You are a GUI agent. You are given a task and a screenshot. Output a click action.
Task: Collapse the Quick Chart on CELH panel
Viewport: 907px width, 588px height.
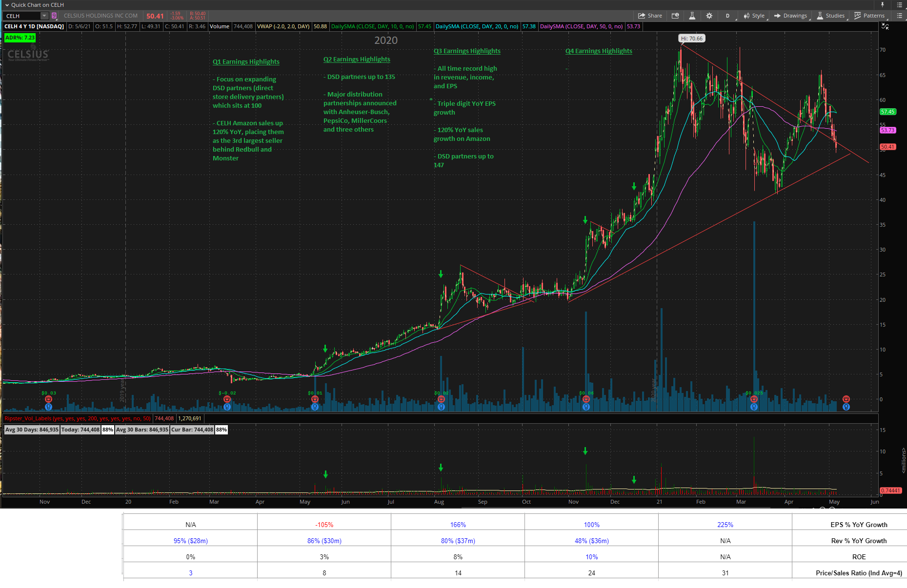point(7,5)
